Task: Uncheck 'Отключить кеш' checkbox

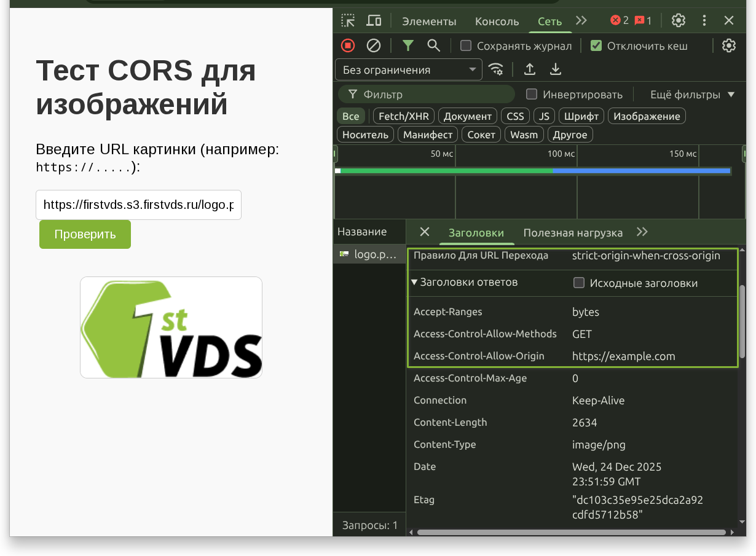Action: coord(596,46)
